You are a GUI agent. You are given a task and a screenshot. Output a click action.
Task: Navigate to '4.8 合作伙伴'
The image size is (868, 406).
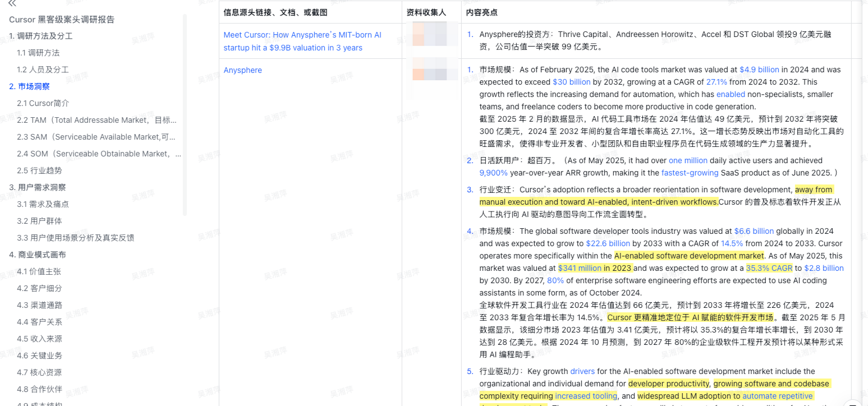(39, 389)
